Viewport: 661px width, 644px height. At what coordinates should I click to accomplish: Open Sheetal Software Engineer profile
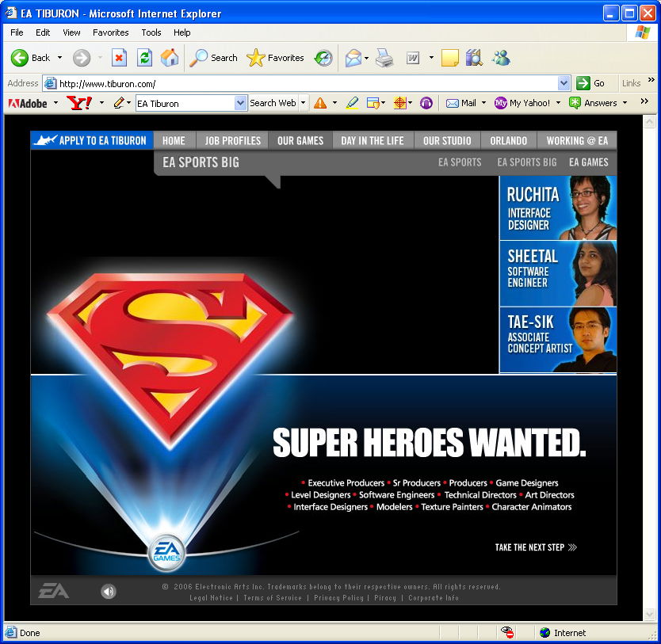point(558,274)
